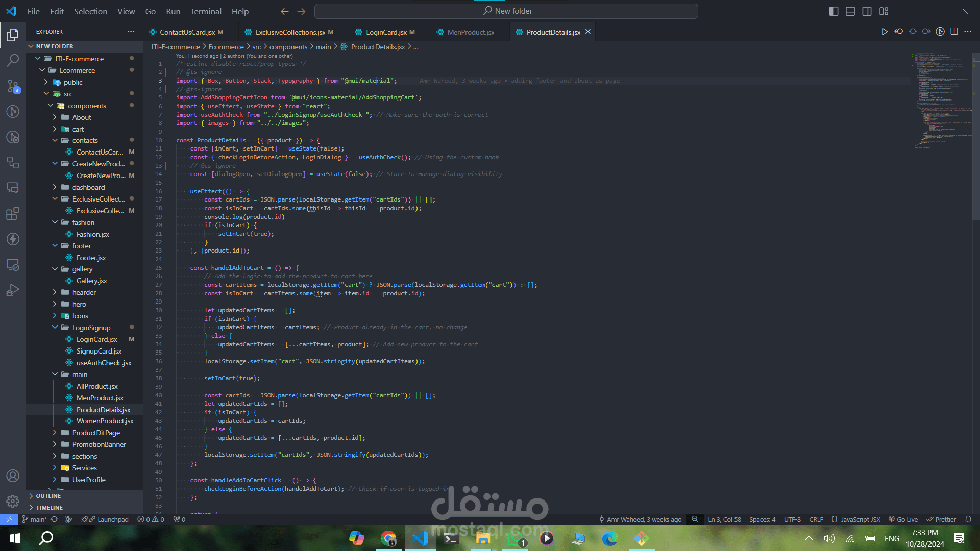Toggle the primary side bar layout button
Screen dimensions: 980x551
834,11
